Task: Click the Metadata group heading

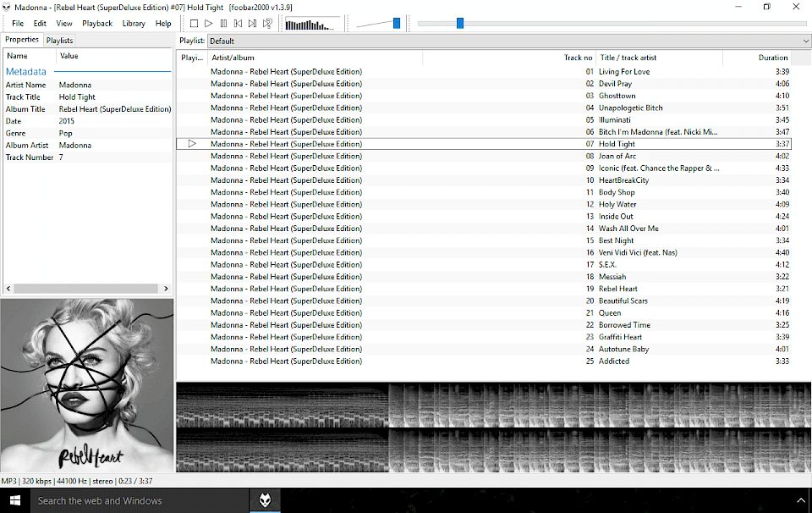Action: point(26,71)
